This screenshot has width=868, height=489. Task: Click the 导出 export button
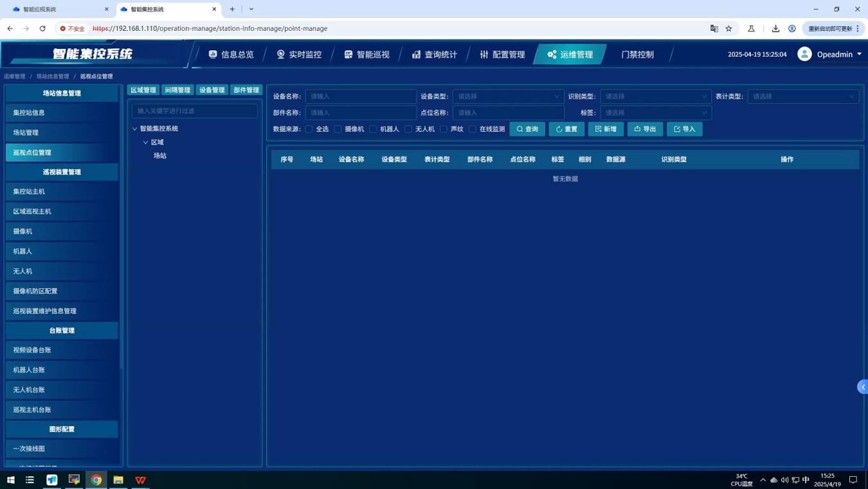tap(645, 129)
